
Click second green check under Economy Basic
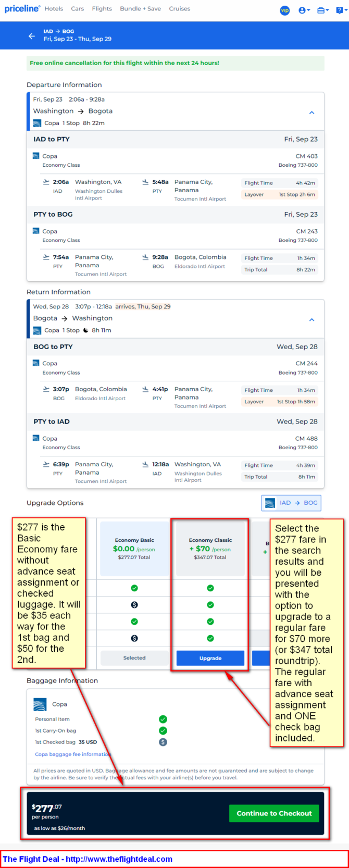pos(134,622)
